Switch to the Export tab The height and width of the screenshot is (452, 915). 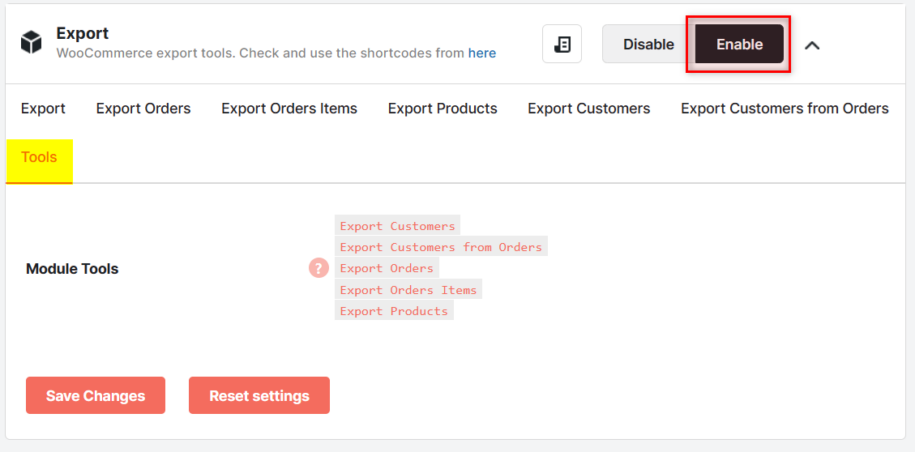pos(43,108)
